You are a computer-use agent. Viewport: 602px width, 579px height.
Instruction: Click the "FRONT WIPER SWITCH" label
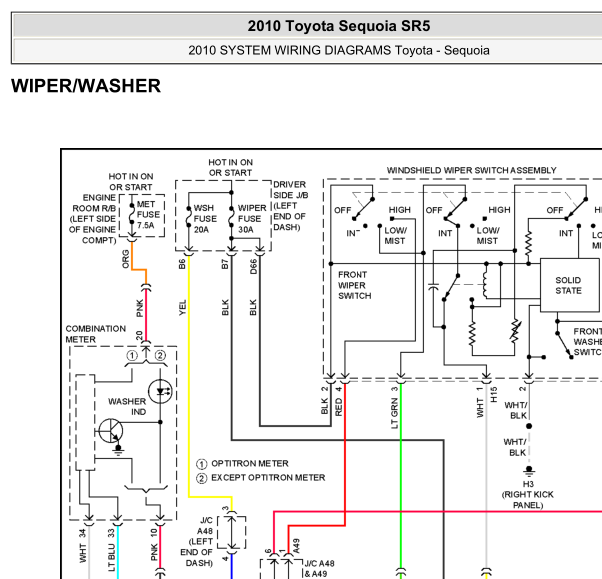(354, 285)
